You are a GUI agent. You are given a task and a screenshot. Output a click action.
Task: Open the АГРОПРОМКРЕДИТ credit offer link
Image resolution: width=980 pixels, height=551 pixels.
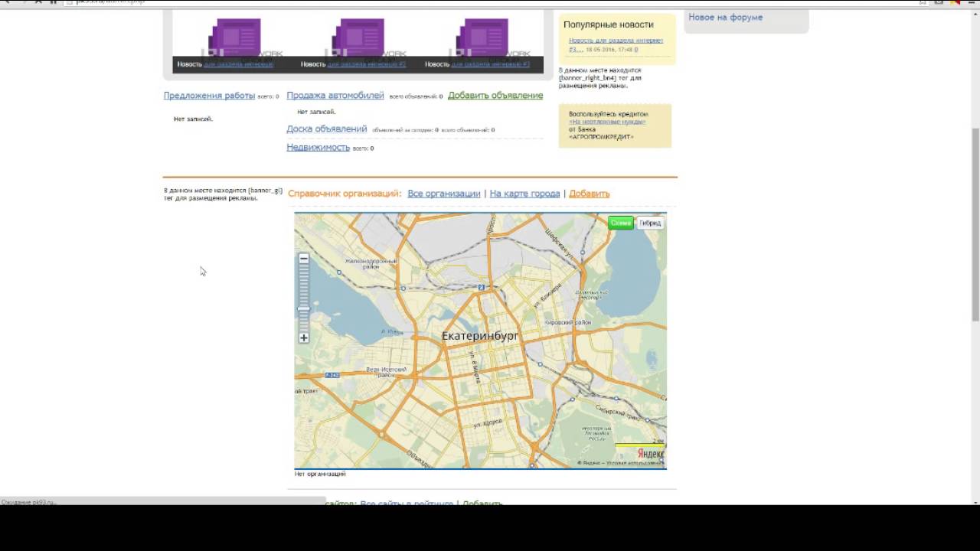coord(607,122)
